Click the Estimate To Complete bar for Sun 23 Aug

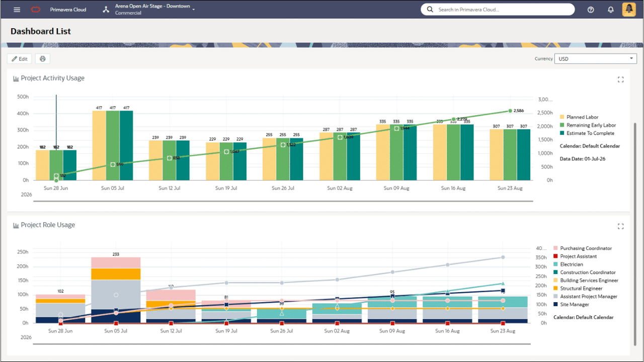click(x=524, y=154)
